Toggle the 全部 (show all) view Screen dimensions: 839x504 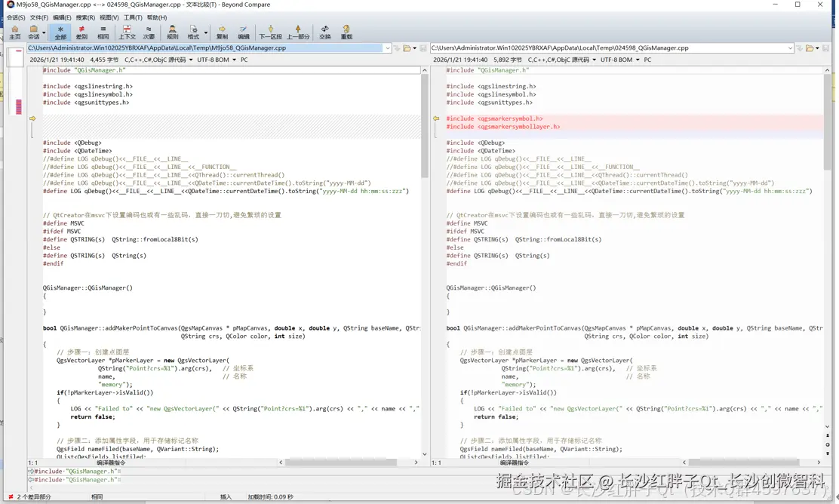coord(60,32)
